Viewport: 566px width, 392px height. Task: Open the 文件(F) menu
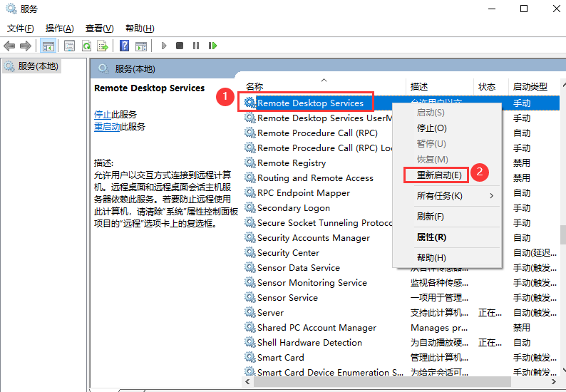(x=21, y=29)
